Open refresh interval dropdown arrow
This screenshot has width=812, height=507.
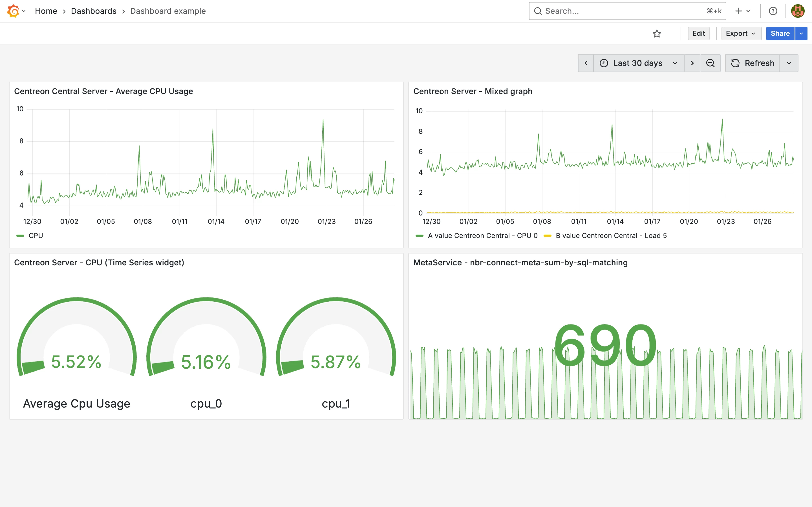[x=789, y=63]
